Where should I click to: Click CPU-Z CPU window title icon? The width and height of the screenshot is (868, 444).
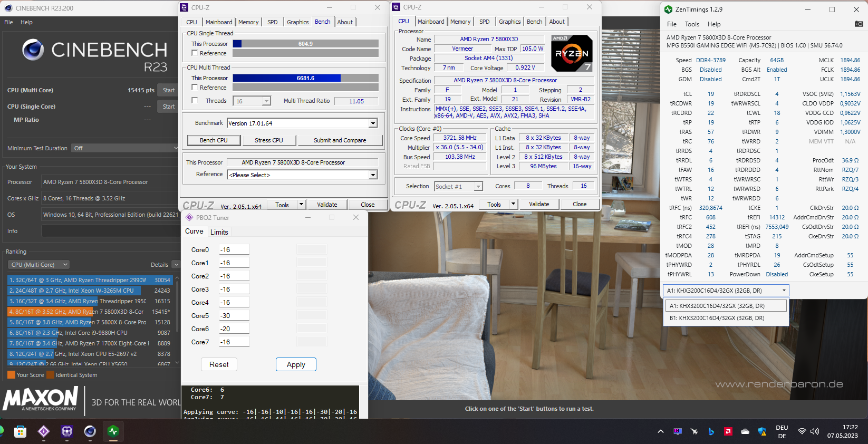[396, 7]
